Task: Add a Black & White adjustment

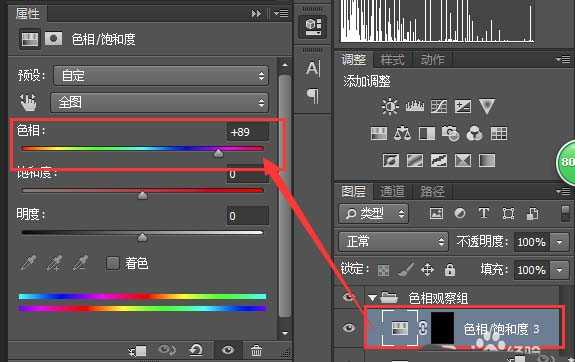Action: [427, 134]
